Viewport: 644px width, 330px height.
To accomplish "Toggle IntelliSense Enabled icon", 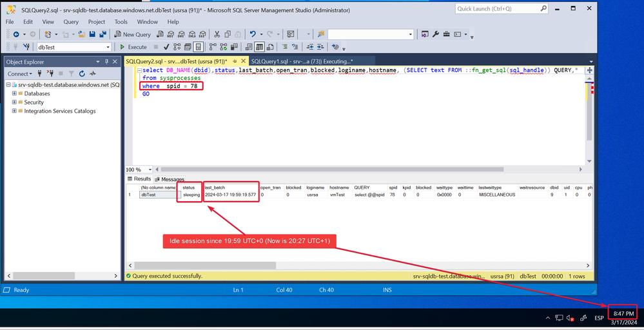I will pos(199,47).
